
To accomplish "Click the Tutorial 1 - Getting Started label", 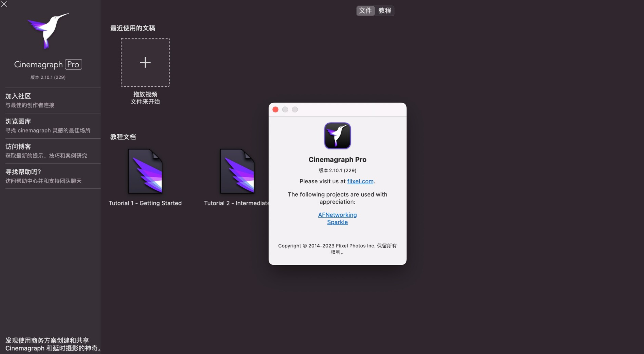I will point(145,203).
